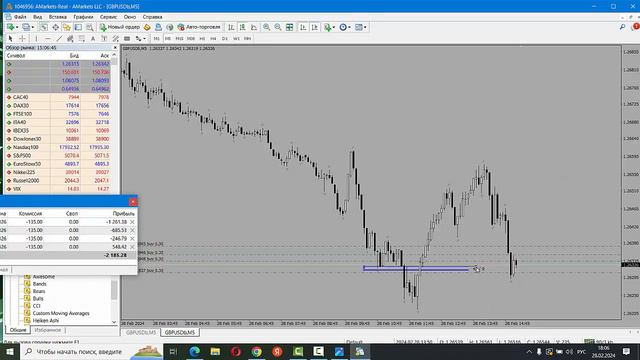Image resolution: width=640 pixels, height=360 pixels.
Task: Tile chart windows with grid icon
Action: tap(289, 27)
